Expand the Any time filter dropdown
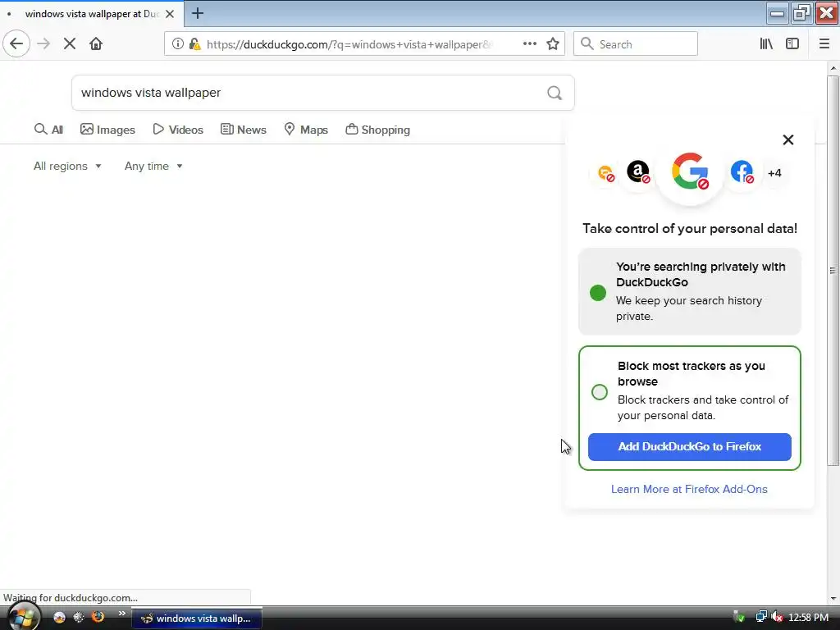The image size is (840, 630). click(x=153, y=166)
